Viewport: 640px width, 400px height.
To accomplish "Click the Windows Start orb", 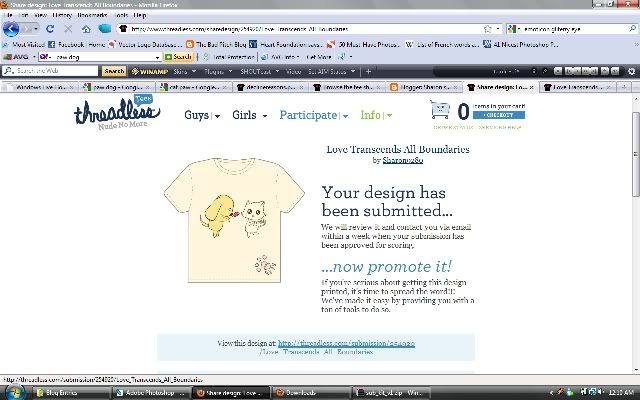I will pos(12,391).
